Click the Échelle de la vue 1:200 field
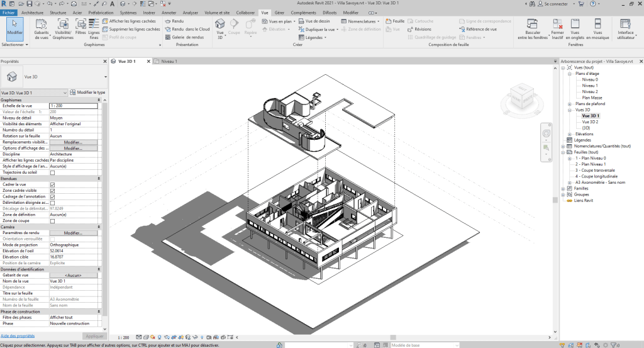This screenshot has height=348, width=644. (x=74, y=106)
